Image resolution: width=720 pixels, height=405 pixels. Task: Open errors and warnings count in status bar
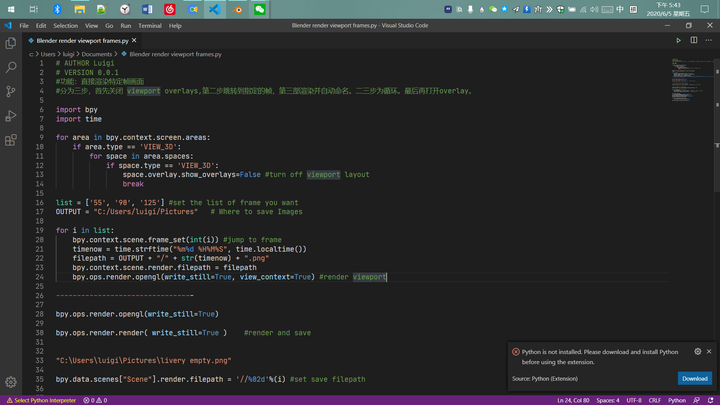[x=97, y=400]
